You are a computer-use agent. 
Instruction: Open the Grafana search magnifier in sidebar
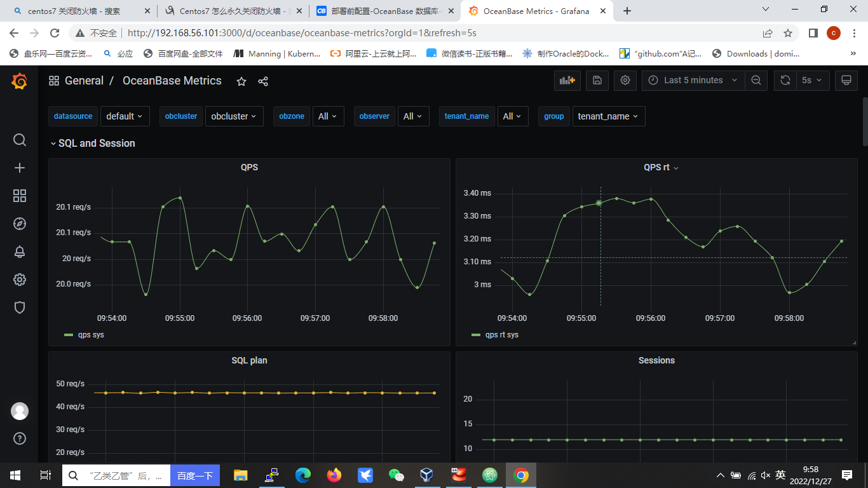coord(20,140)
